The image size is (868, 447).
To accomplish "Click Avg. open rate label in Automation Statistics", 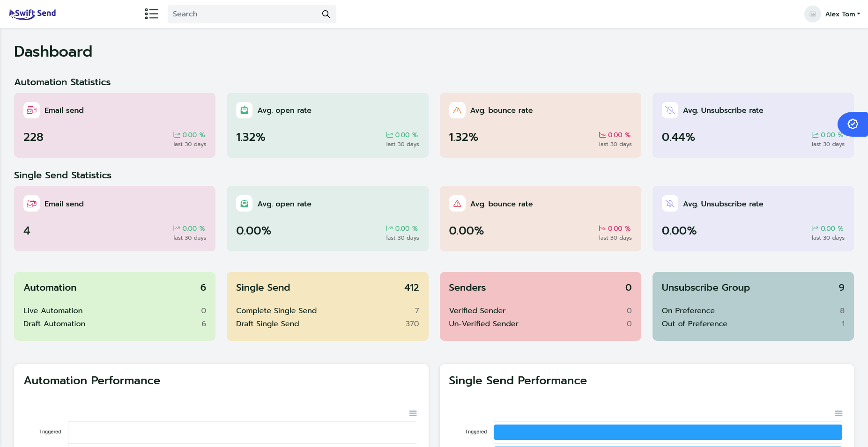I will 284,110.
